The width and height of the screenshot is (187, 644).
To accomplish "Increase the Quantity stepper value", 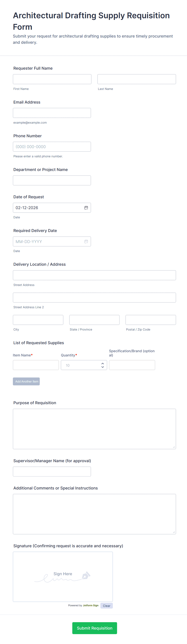I will [x=103, y=363].
